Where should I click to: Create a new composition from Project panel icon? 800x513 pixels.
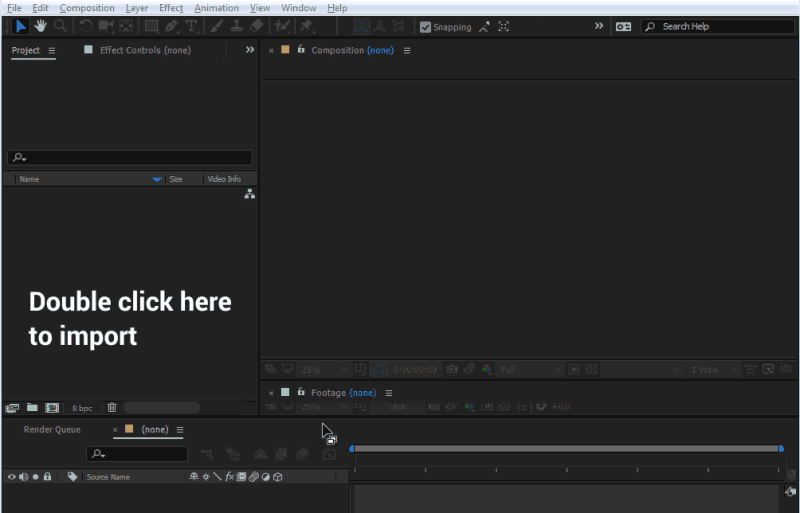click(52, 408)
